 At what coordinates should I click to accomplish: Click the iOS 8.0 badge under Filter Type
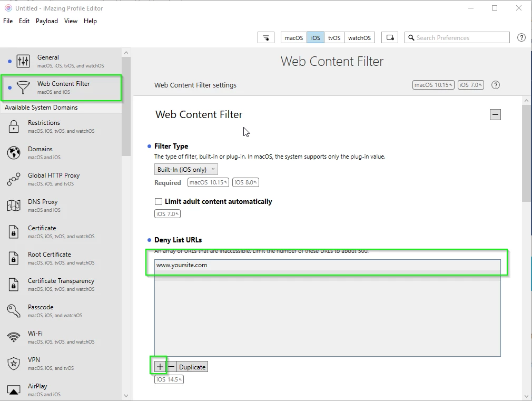[245, 182]
